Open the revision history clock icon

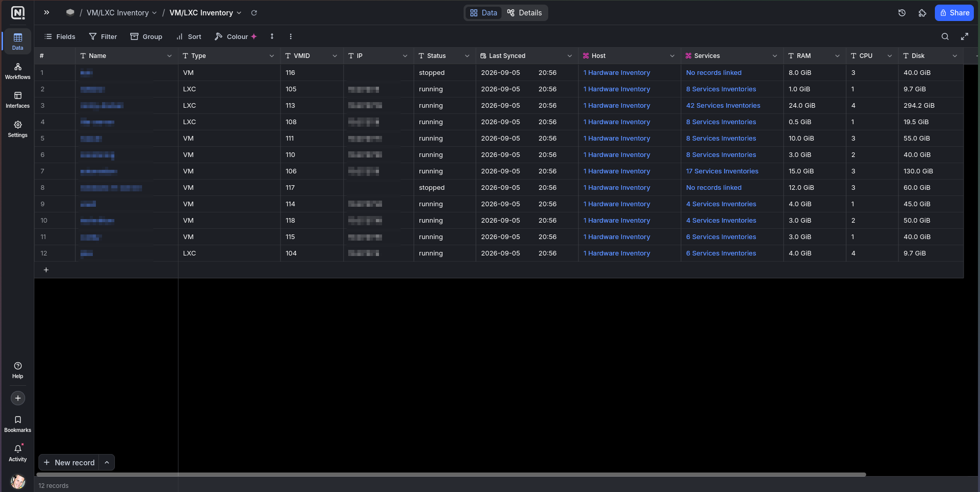coord(902,13)
